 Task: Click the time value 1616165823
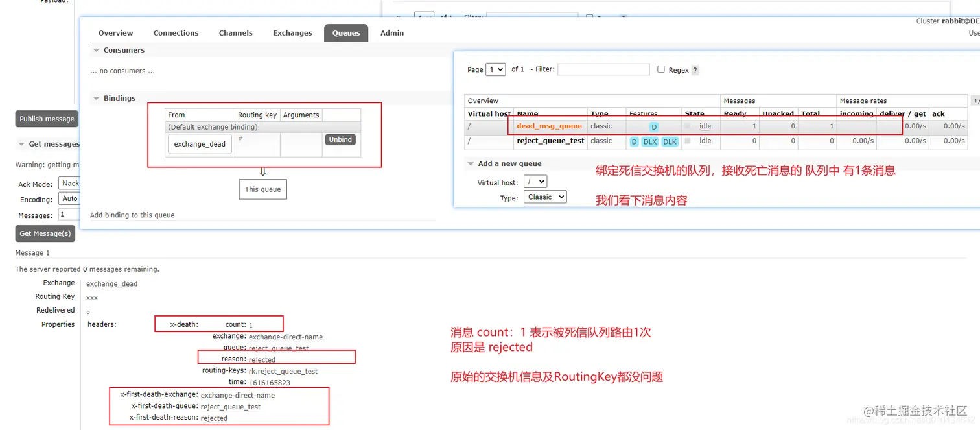[270, 383]
